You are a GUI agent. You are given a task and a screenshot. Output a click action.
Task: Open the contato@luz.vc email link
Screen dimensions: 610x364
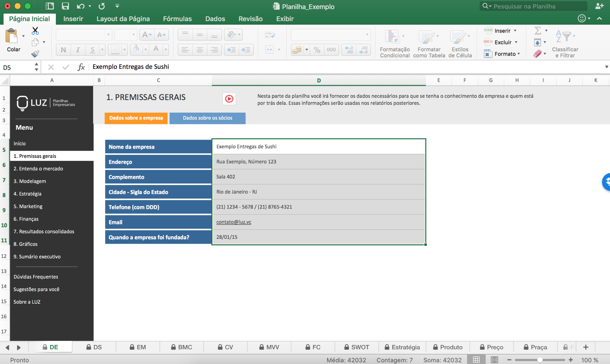234,222
